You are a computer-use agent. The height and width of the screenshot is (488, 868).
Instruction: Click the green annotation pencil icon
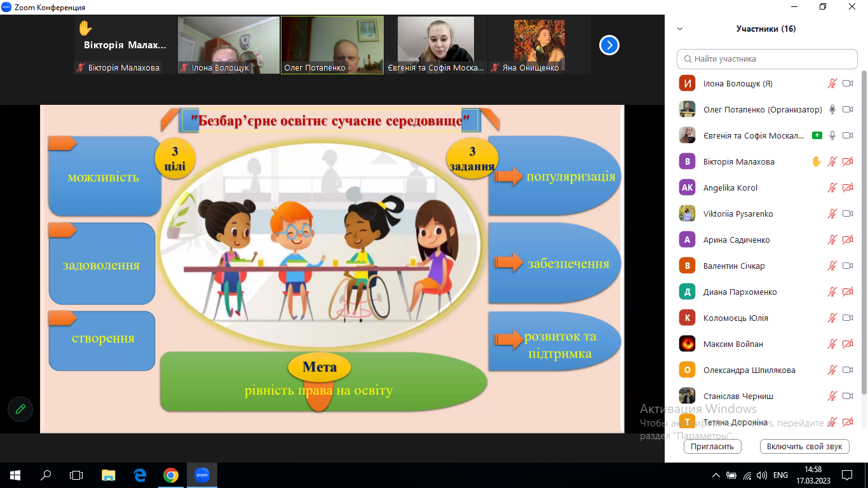pos(20,409)
